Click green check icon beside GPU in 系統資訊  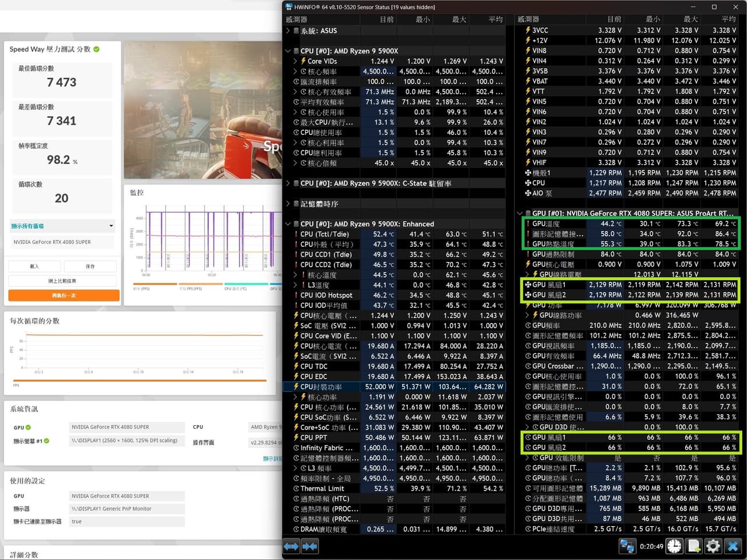(28, 428)
